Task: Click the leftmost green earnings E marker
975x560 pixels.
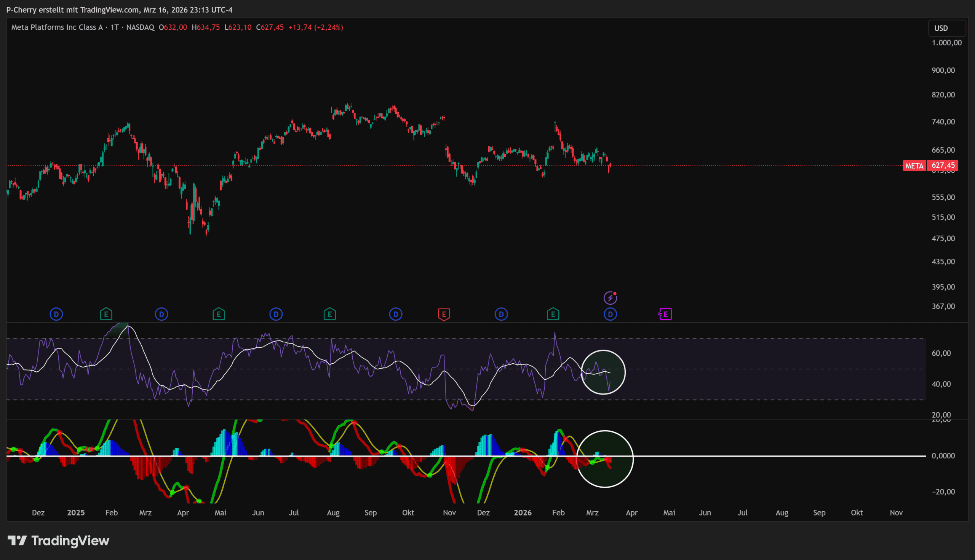Action: point(106,314)
